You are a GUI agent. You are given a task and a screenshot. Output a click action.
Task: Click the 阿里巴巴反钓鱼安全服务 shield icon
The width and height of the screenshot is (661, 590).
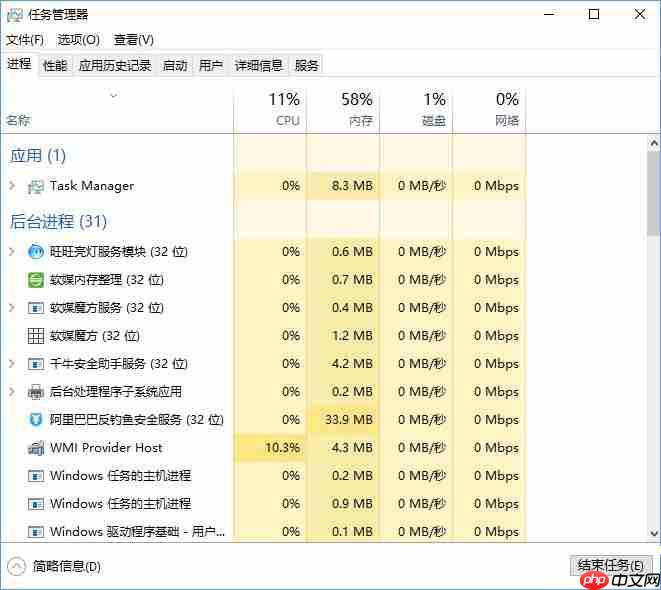[35, 420]
